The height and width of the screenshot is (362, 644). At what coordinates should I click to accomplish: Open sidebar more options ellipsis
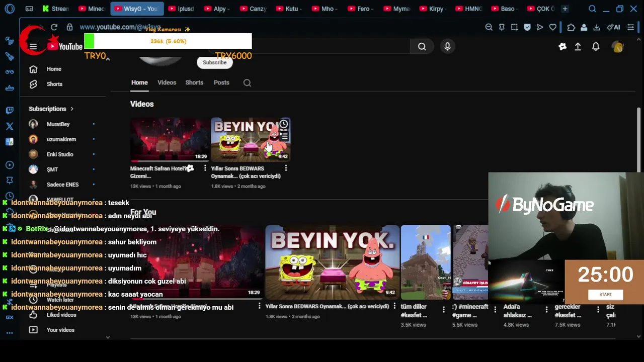point(10,333)
